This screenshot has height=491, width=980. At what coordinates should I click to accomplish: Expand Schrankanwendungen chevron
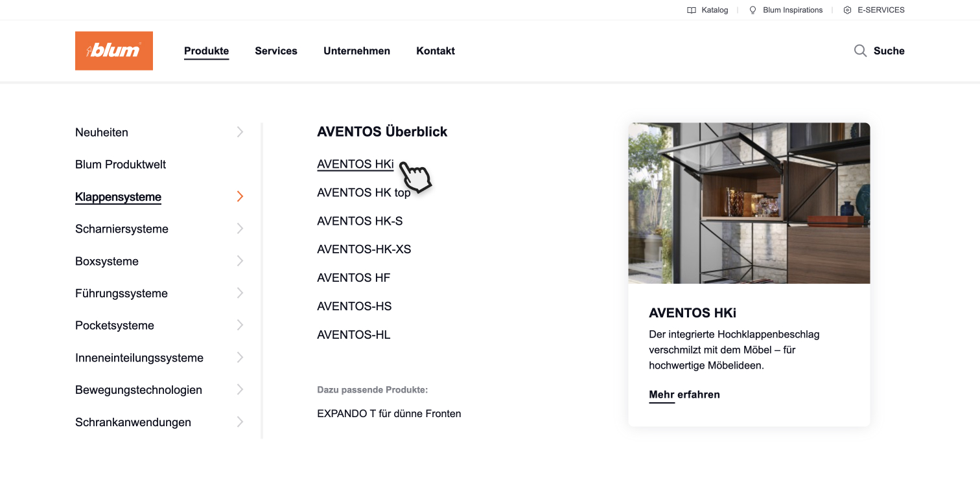[x=240, y=422]
